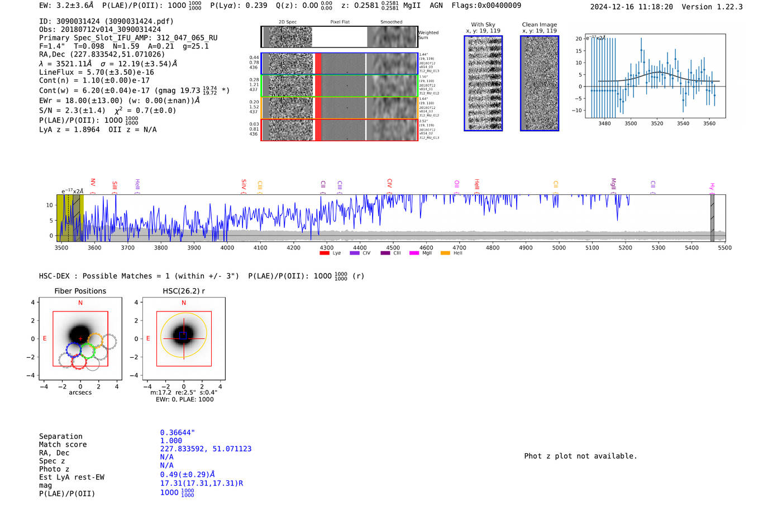Select the Flags:0x00400009 text
The height and width of the screenshot is (532, 782).
tap(486, 6)
